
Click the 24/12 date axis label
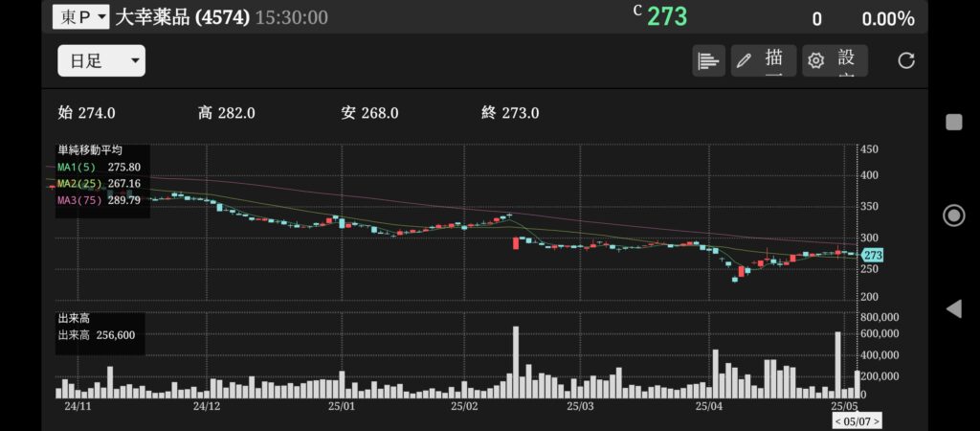[207, 406]
